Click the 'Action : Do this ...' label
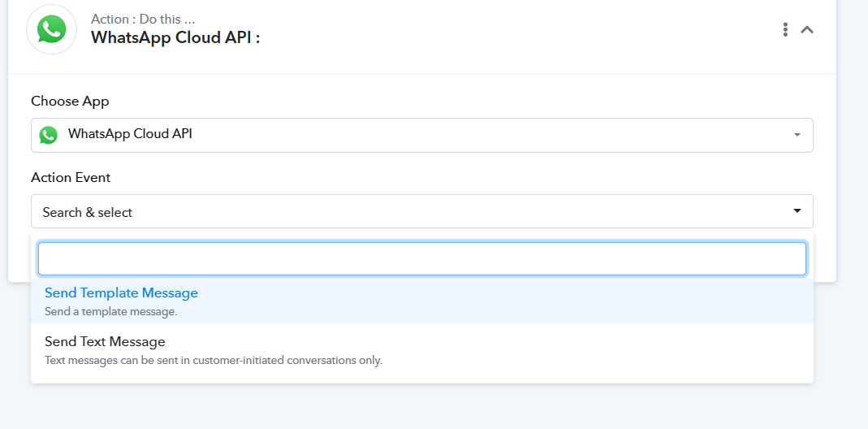Viewport: 868px width, 429px height. [143, 19]
